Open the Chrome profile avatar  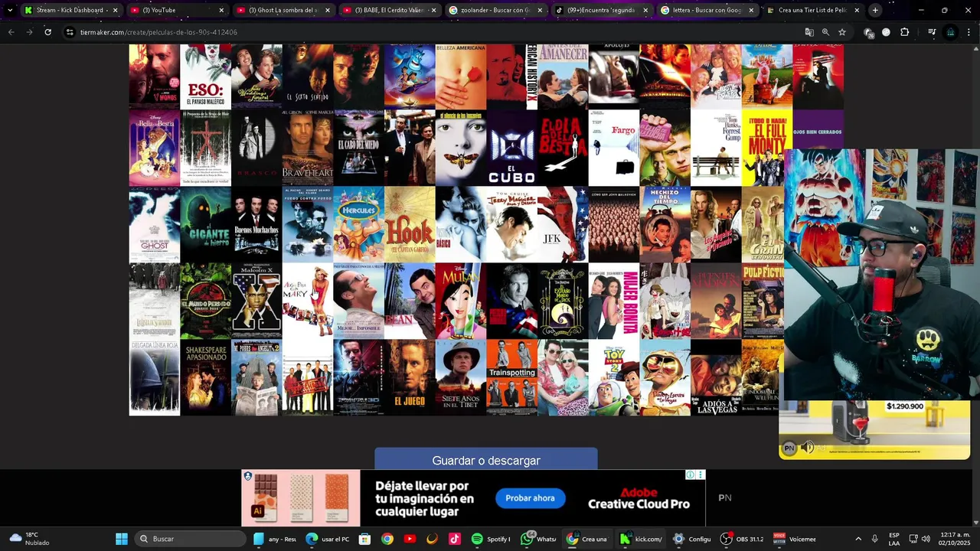point(951,32)
